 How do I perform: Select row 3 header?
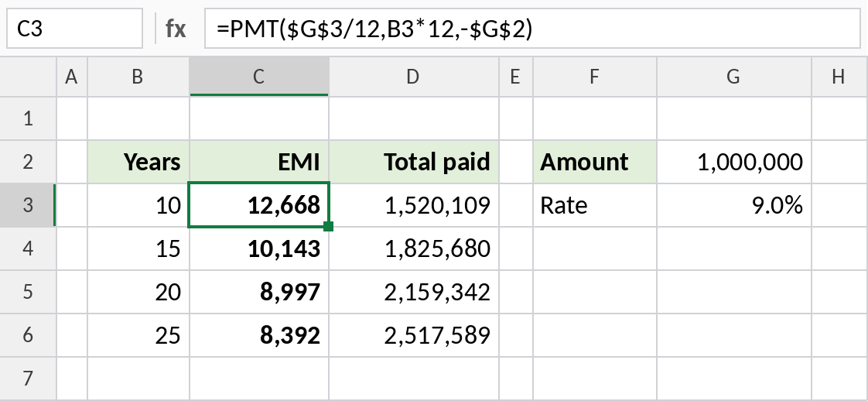(28, 205)
